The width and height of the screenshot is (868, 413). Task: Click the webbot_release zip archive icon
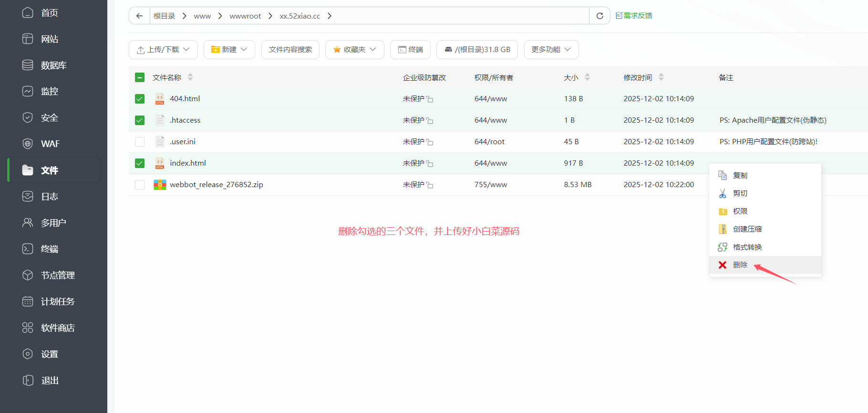pyautogui.click(x=160, y=185)
